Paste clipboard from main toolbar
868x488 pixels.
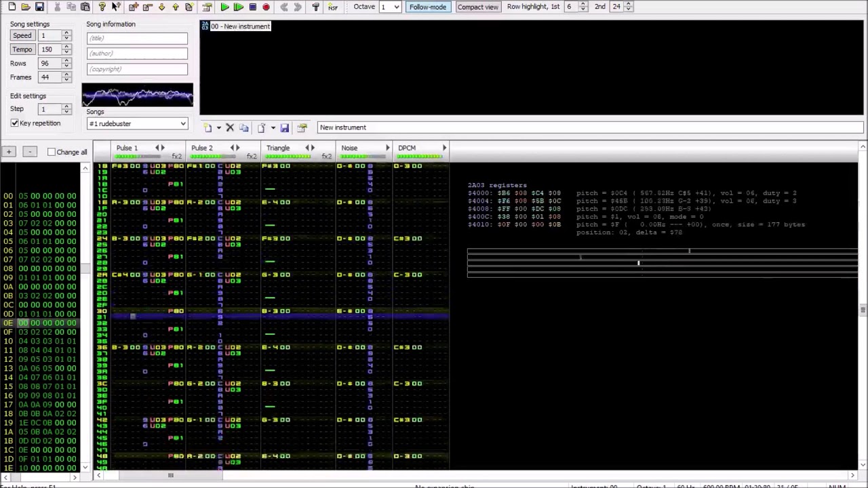tap(85, 7)
